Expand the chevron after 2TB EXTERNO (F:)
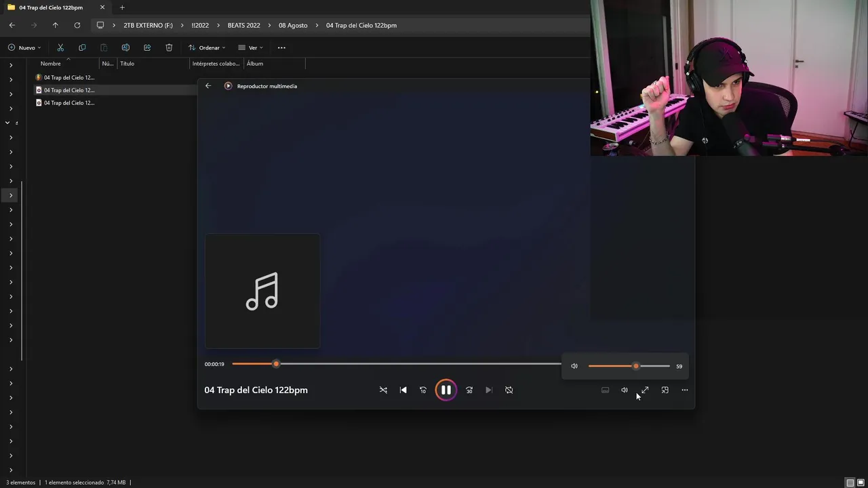Screen dimensions: 868x488 tap(182, 25)
